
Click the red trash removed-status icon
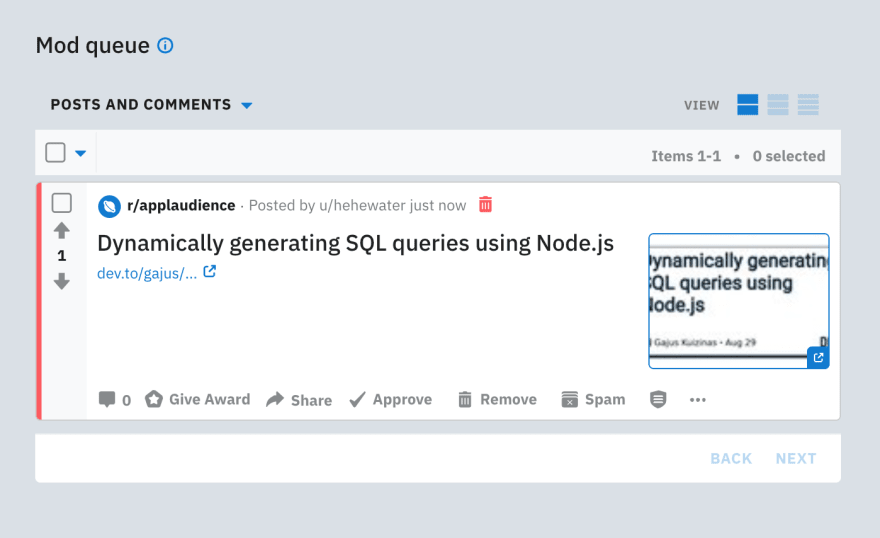(x=485, y=204)
